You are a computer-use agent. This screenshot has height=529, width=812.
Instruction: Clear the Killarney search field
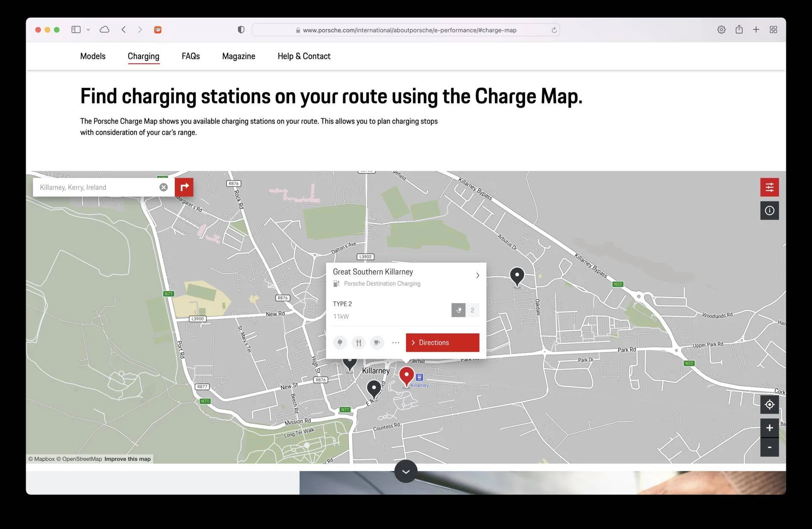pos(164,187)
